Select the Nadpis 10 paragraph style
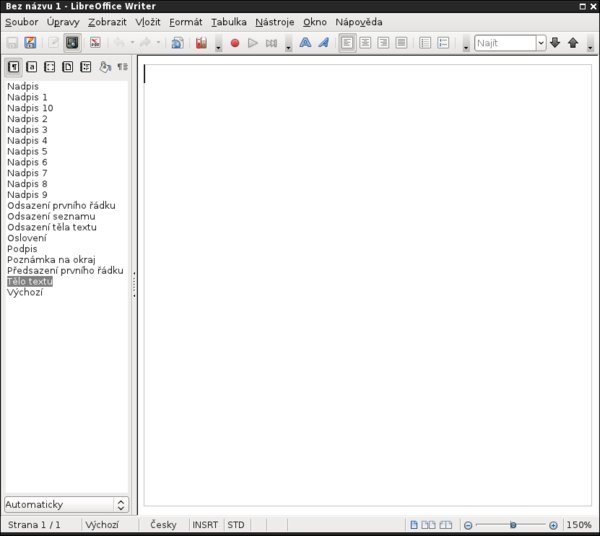The height and width of the screenshot is (536, 600). click(x=30, y=108)
